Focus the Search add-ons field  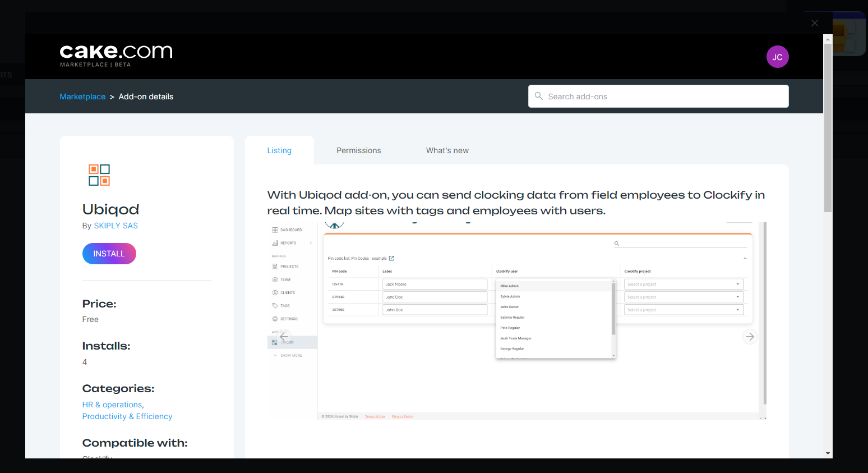[658, 97]
